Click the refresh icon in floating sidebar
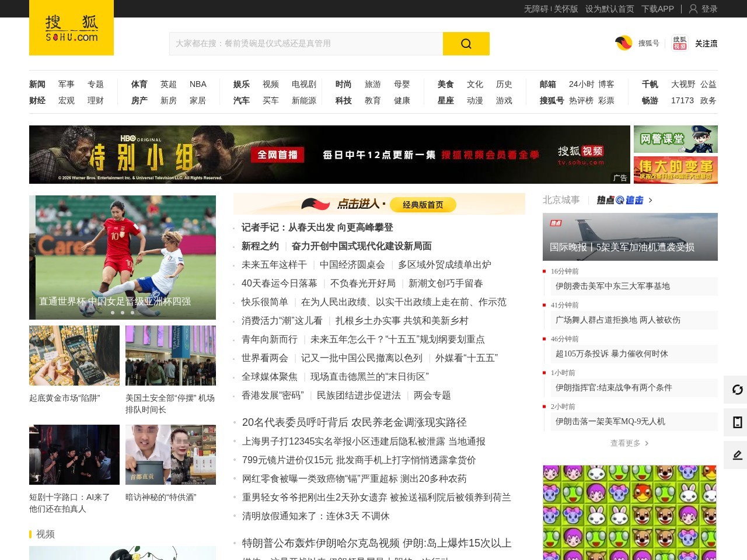747x560 pixels. [x=737, y=390]
